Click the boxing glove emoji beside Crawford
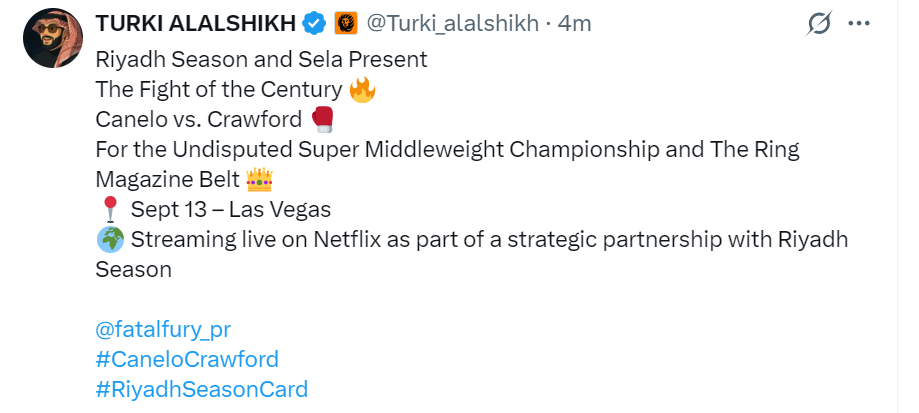 pyautogui.click(x=323, y=120)
